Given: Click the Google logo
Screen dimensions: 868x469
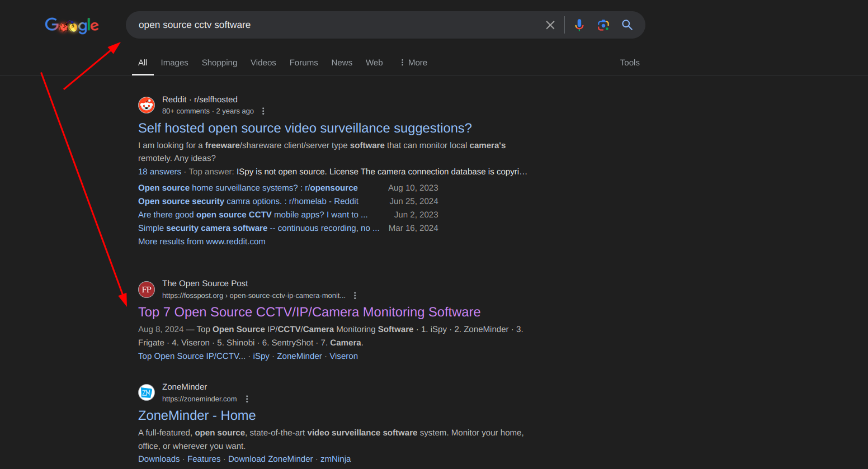Looking at the screenshot, I should pos(72,25).
